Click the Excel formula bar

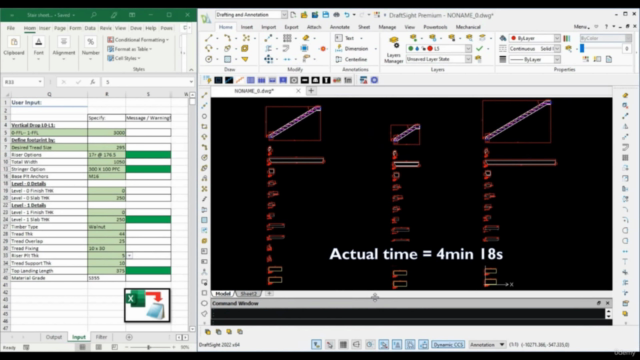[x=148, y=82]
